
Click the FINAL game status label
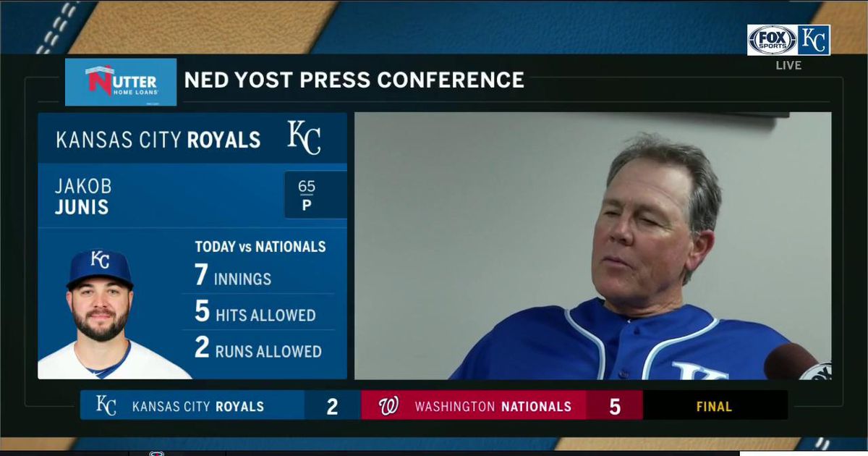click(715, 407)
